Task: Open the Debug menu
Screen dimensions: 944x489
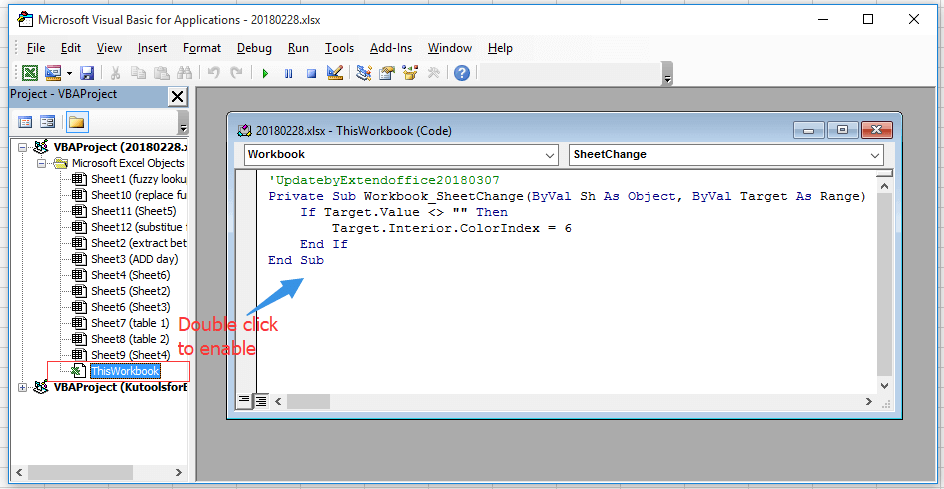Action: pyautogui.click(x=254, y=48)
